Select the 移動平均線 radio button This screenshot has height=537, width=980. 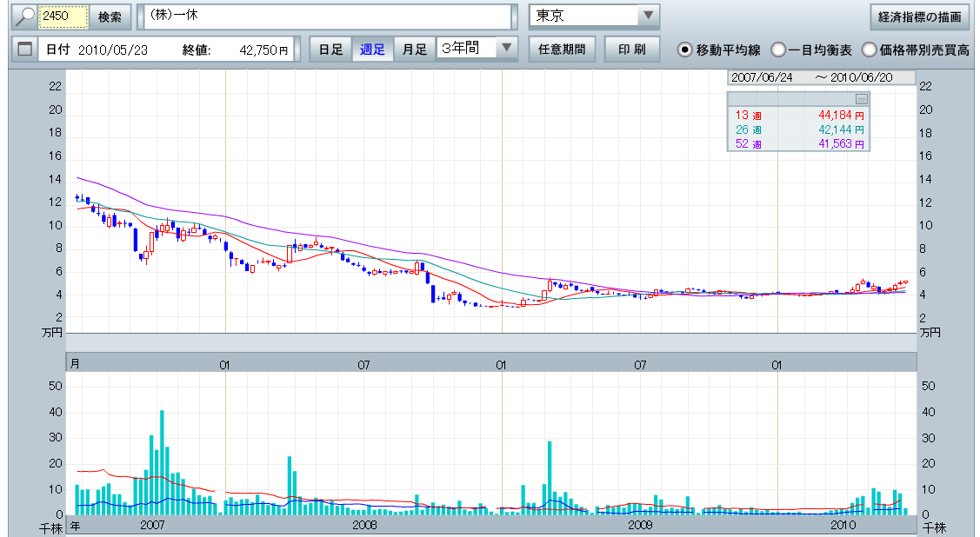pos(685,50)
